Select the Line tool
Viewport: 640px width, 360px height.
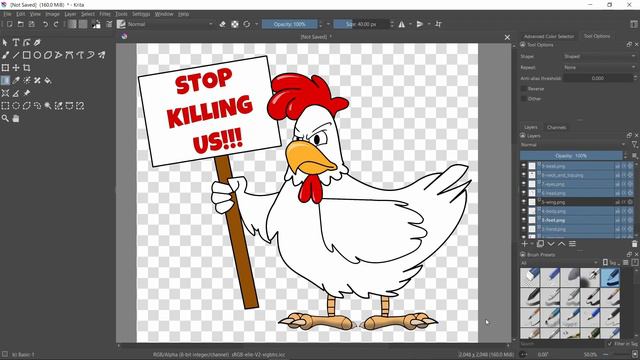[16, 55]
